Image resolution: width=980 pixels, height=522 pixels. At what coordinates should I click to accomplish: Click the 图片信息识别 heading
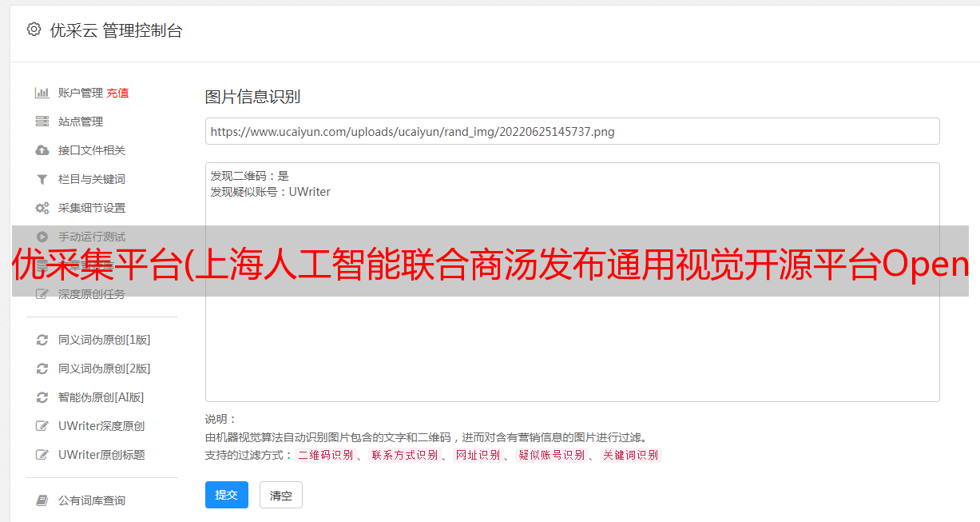(252, 97)
